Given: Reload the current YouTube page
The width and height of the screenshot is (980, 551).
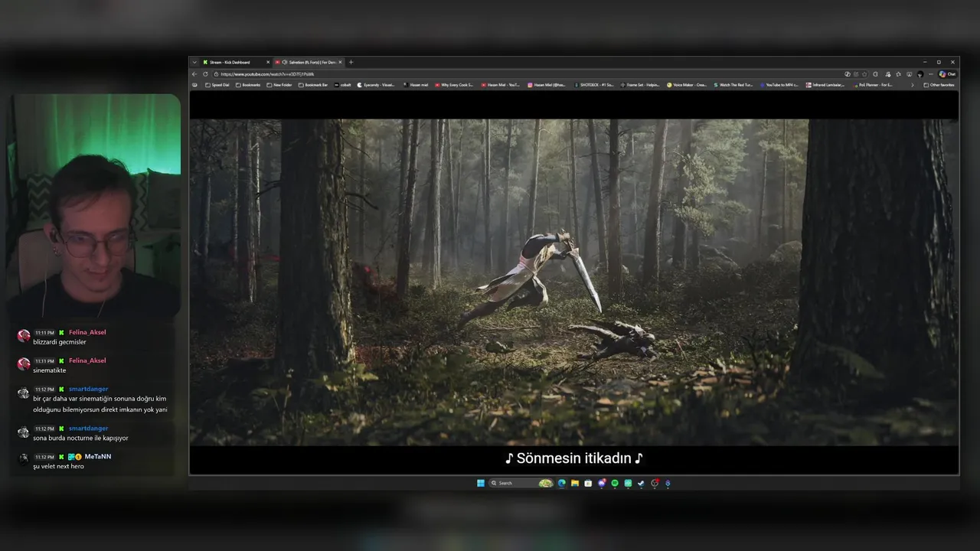Looking at the screenshot, I should [205, 74].
